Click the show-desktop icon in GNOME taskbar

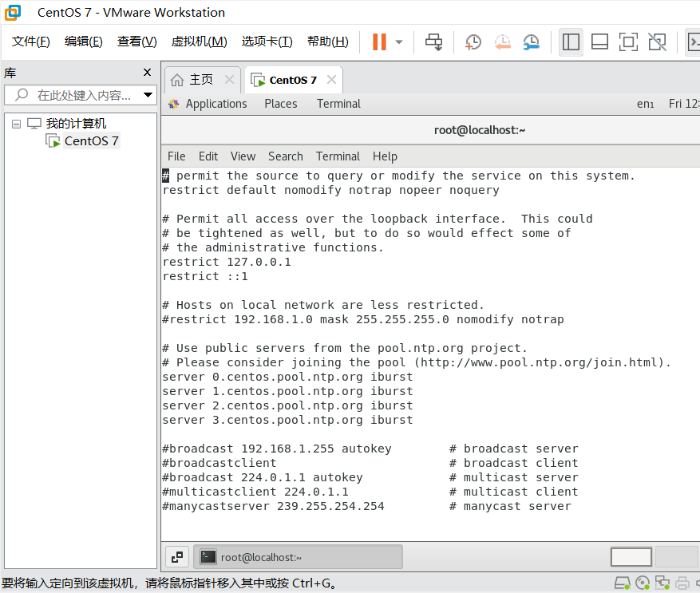tap(177, 557)
